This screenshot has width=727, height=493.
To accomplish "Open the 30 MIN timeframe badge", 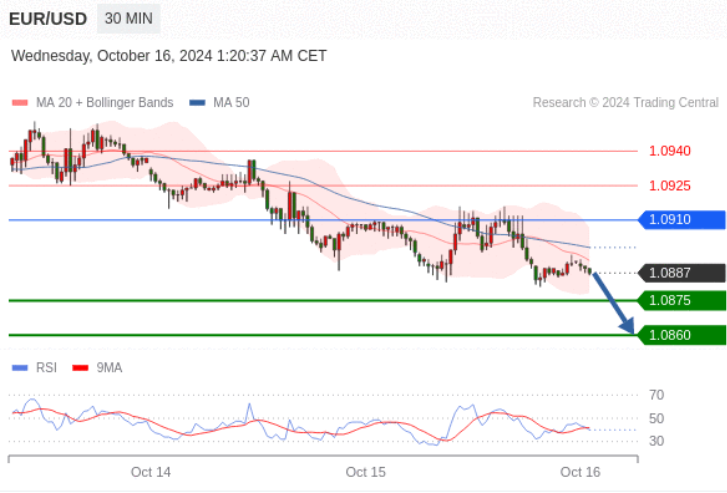I will 129,19.
